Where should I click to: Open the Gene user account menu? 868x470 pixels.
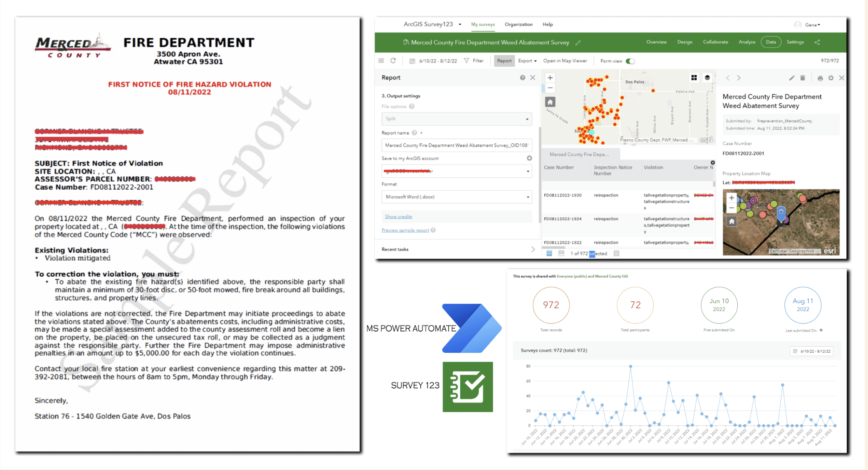807,25
